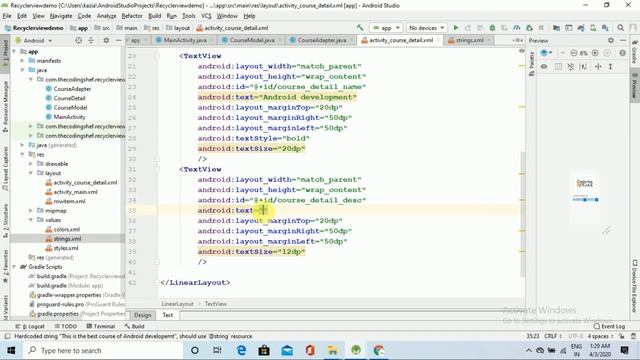Click the CRLF line separator status

point(553,336)
